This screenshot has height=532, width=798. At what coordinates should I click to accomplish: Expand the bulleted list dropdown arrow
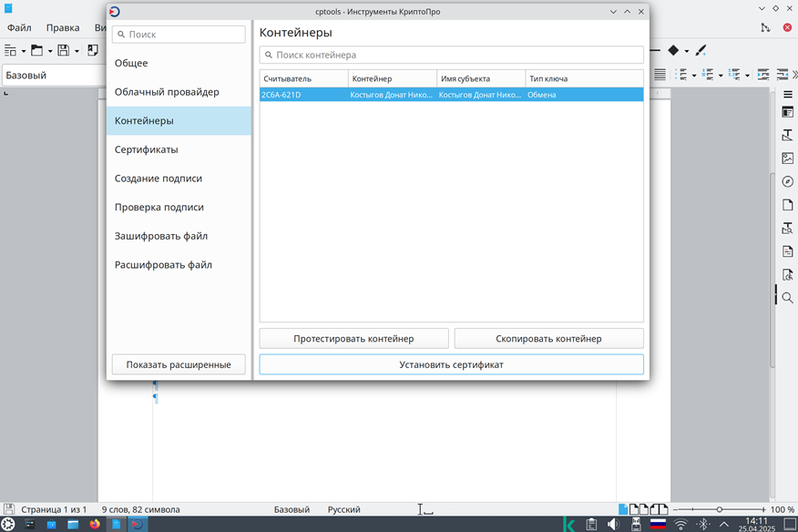[x=694, y=76]
